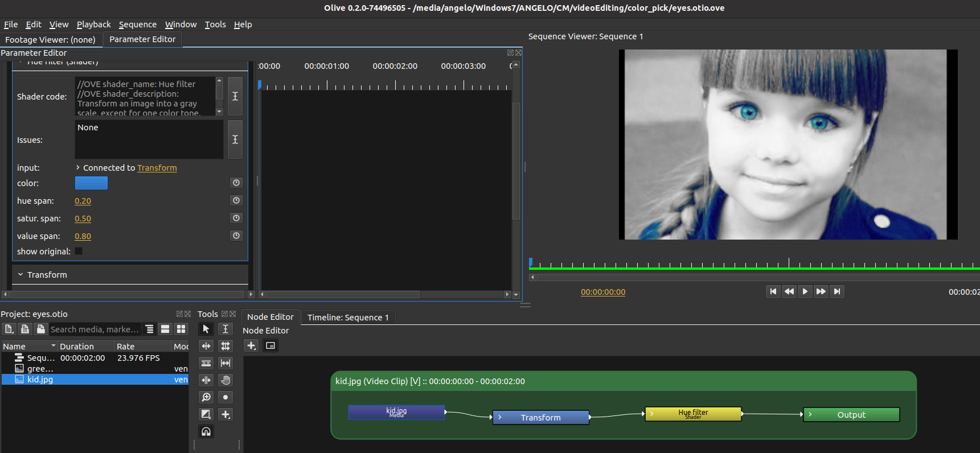Expand the Output node arrow
The width and height of the screenshot is (980, 453).
click(810, 414)
